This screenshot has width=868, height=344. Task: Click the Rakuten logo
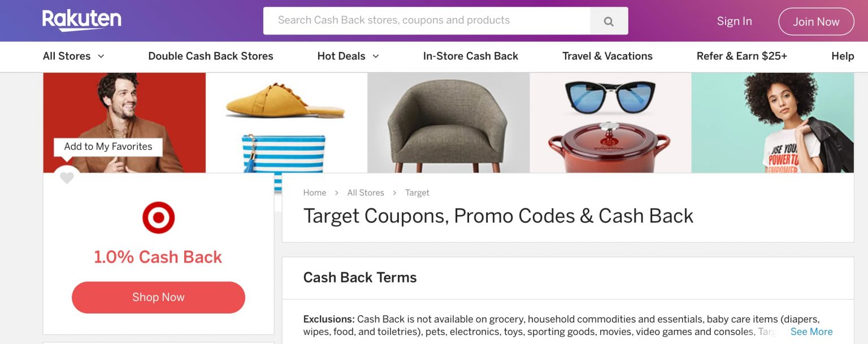[x=81, y=20]
